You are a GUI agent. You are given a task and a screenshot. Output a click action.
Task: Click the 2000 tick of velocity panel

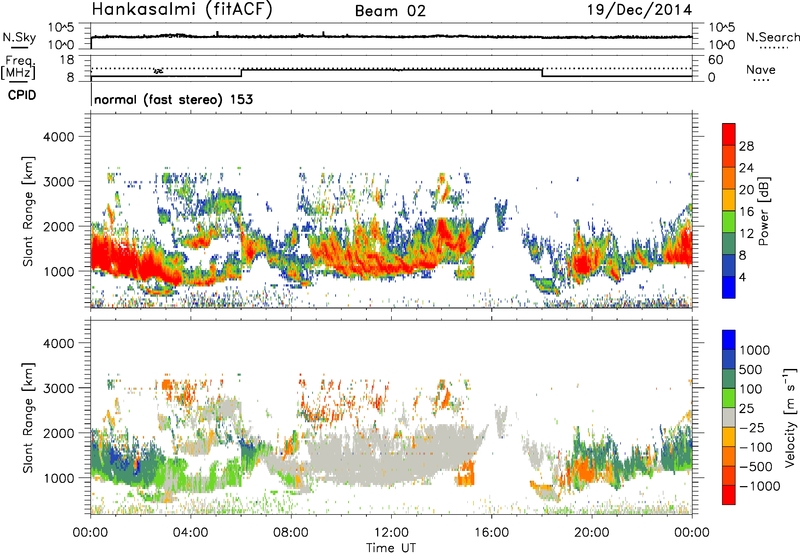(x=58, y=433)
